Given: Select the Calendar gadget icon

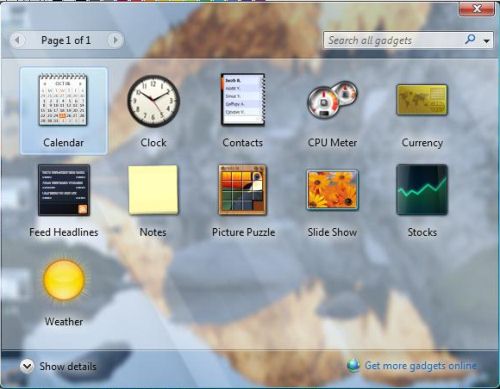Looking at the screenshot, I should click(63, 100).
